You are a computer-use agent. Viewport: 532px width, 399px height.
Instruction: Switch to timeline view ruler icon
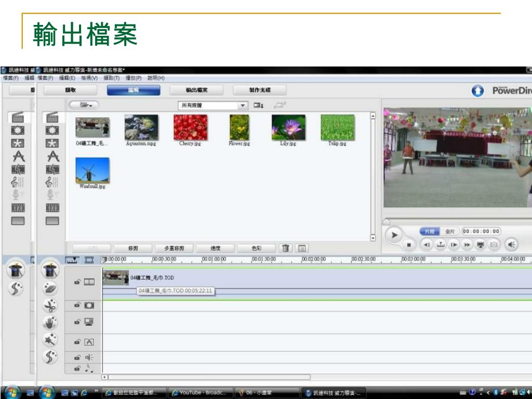[x=72, y=260]
